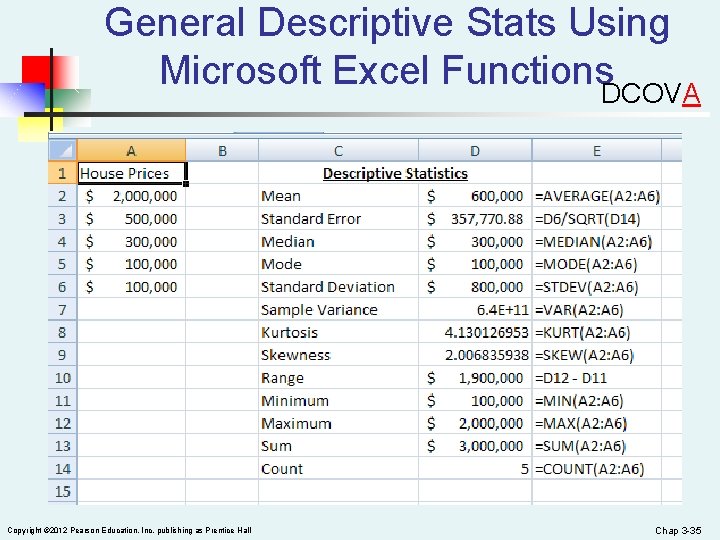The width and height of the screenshot is (720, 540).
Task: Click the count value 5 cell
Action: pos(475,469)
